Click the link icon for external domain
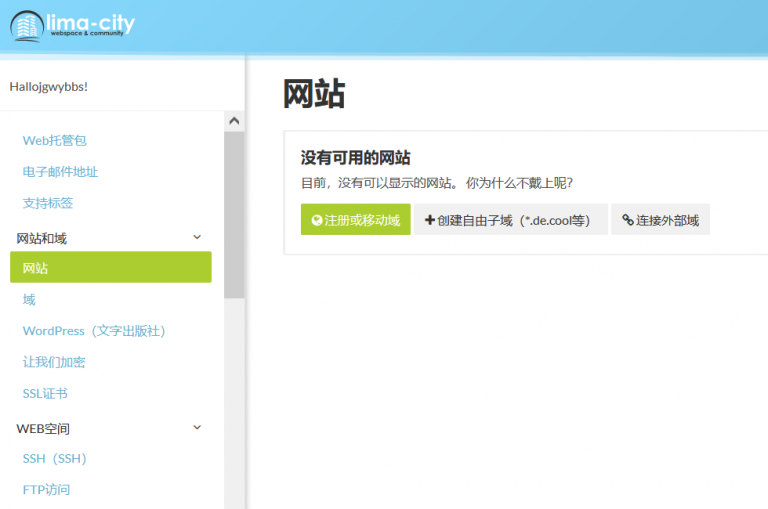The width and height of the screenshot is (768, 509). 628,220
